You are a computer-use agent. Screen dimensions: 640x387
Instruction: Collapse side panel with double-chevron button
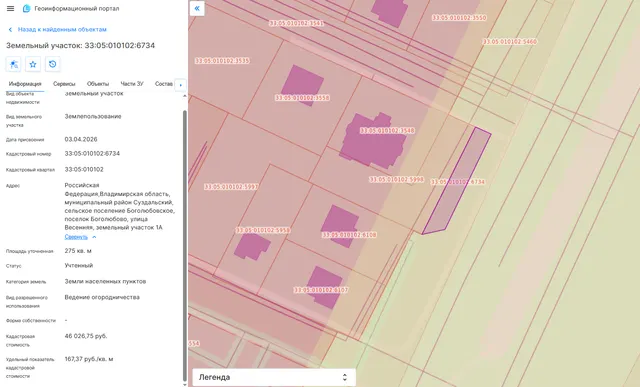point(197,8)
